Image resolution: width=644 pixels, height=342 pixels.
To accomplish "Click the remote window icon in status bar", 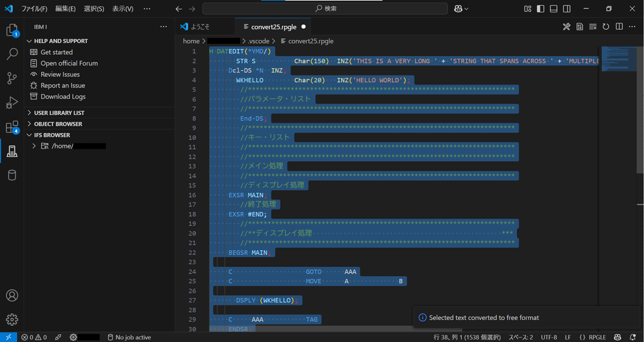I will click(x=8, y=337).
